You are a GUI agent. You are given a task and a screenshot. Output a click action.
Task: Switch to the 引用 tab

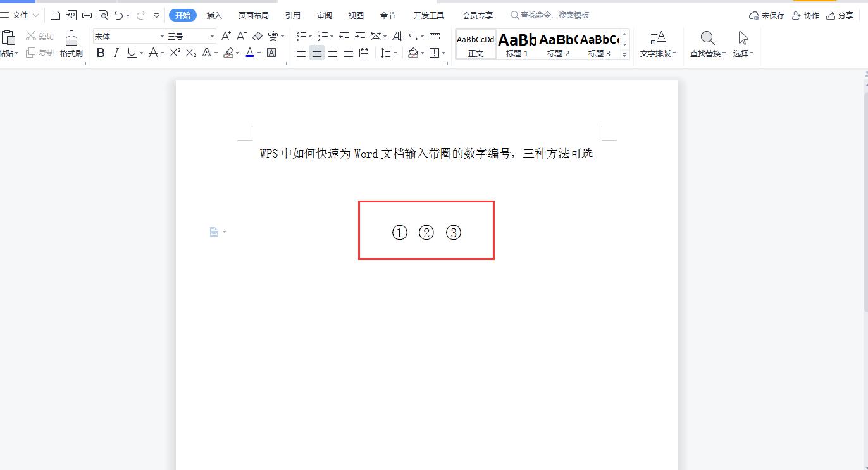(293, 15)
